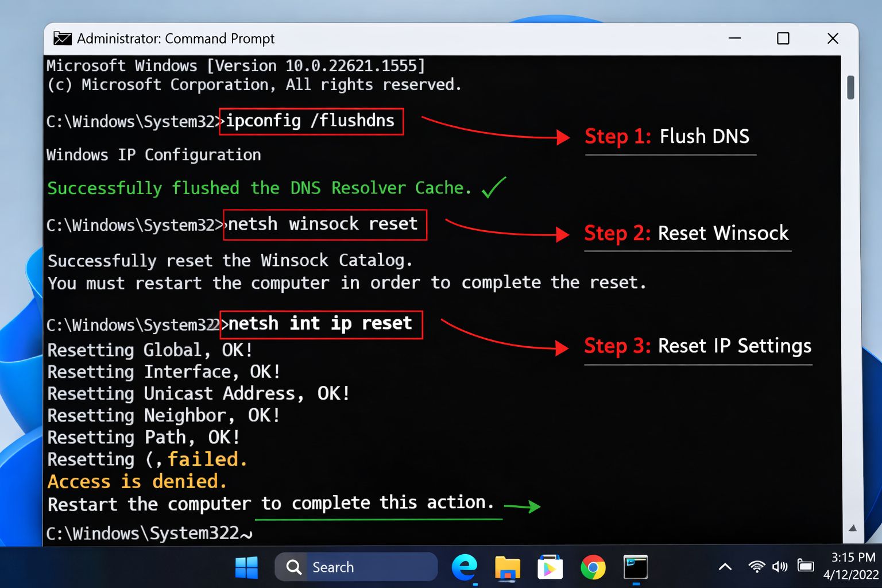Launch Google Chrome from taskbar
The image size is (882, 588).
pos(593,567)
